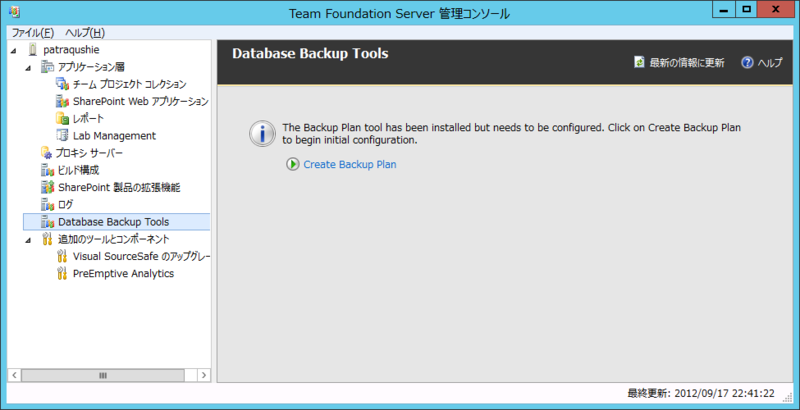The width and height of the screenshot is (800, 410).
Task: Select the プロキシ サーバー tree item
Action: click(90, 153)
